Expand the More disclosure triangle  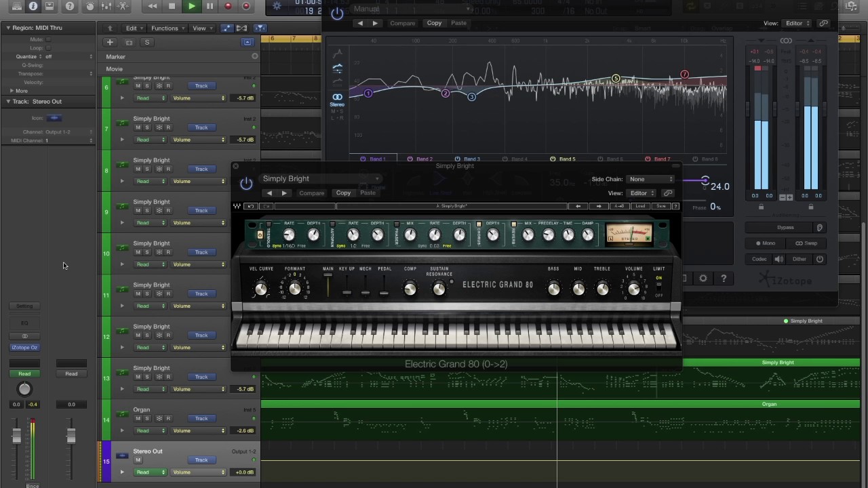pyautogui.click(x=11, y=91)
